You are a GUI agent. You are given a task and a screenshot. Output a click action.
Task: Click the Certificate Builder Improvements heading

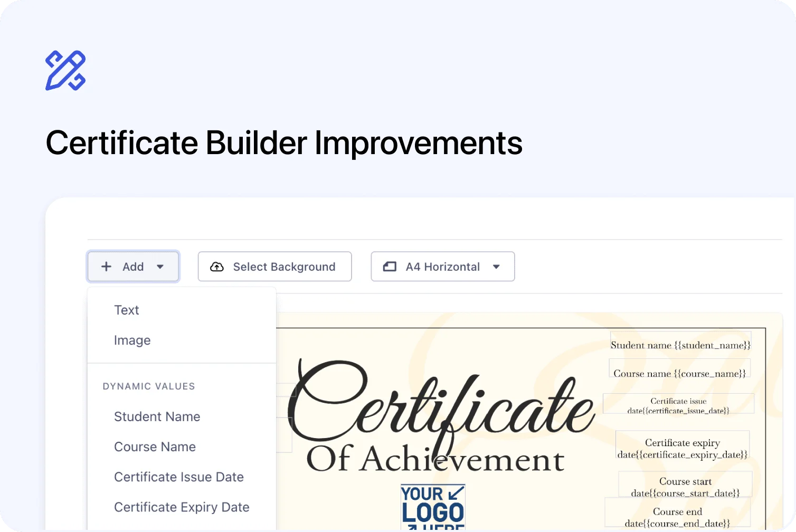click(x=284, y=142)
